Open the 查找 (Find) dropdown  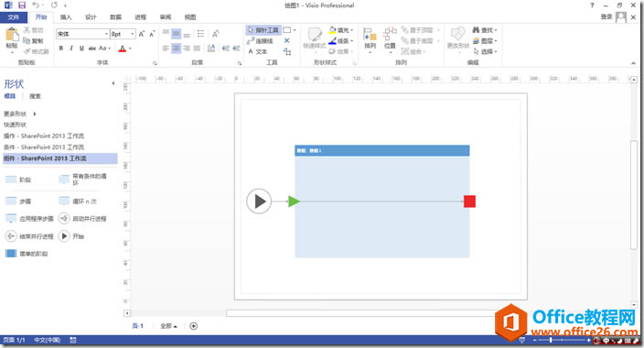[x=485, y=30]
